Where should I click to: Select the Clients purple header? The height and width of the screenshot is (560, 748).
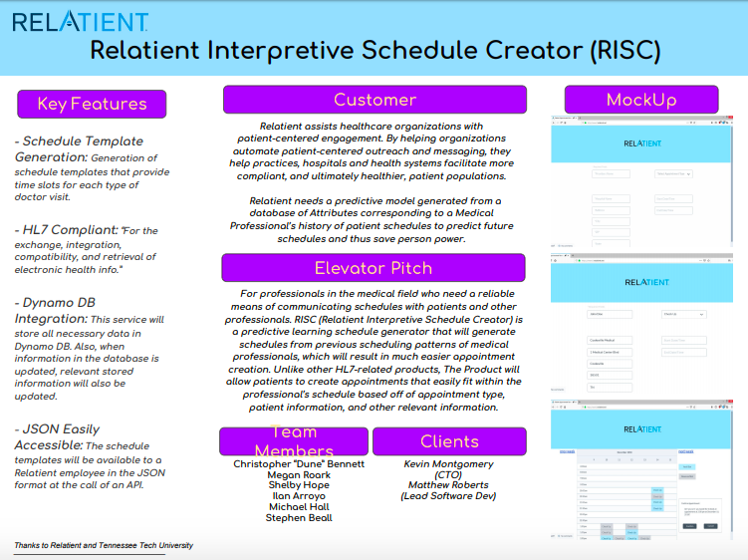449,441
